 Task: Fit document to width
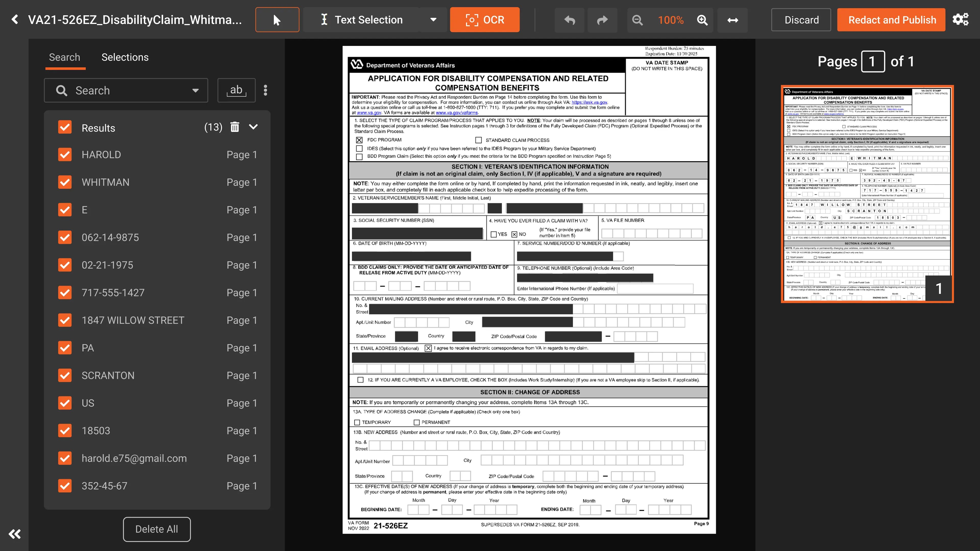point(732,20)
